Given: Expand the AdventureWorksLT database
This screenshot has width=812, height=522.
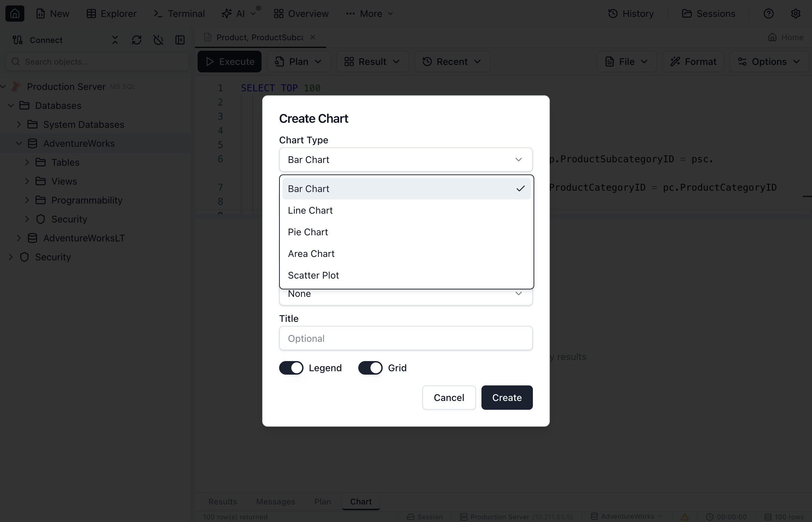Looking at the screenshot, I should click(19, 238).
